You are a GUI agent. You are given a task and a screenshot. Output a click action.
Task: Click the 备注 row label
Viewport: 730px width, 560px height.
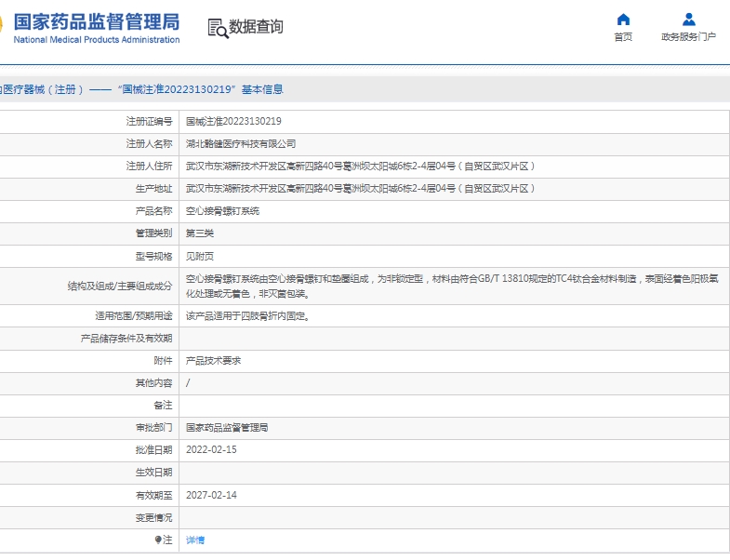(x=163, y=406)
